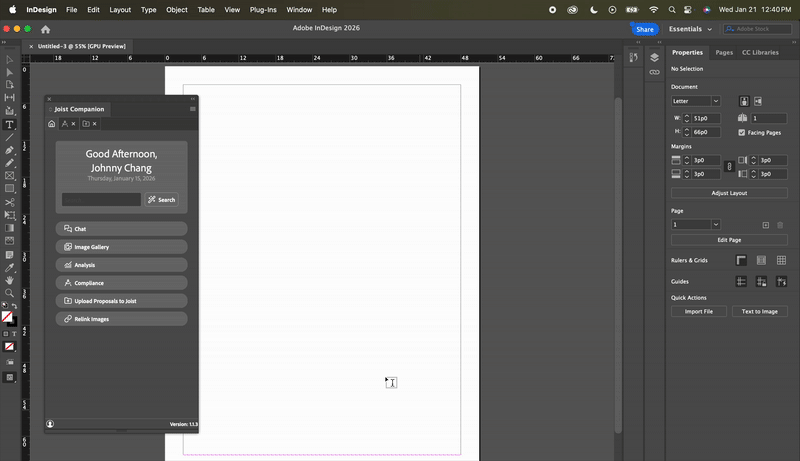This screenshot has height=461, width=800.
Task: Open user profile icon in Joist Companion
Action: [50, 424]
